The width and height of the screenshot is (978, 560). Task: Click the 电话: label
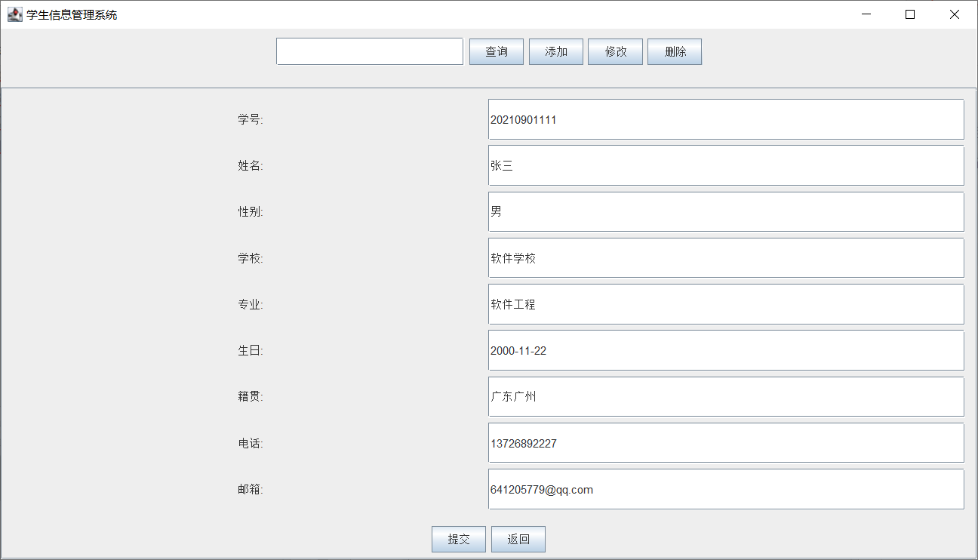click(x=251, y=443)
